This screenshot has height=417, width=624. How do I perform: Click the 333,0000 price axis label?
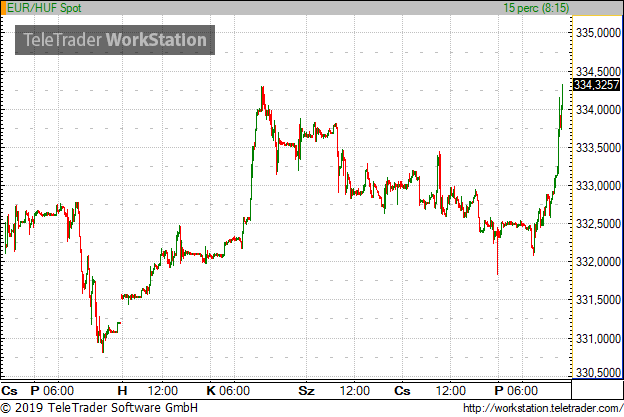click(599, 186)
